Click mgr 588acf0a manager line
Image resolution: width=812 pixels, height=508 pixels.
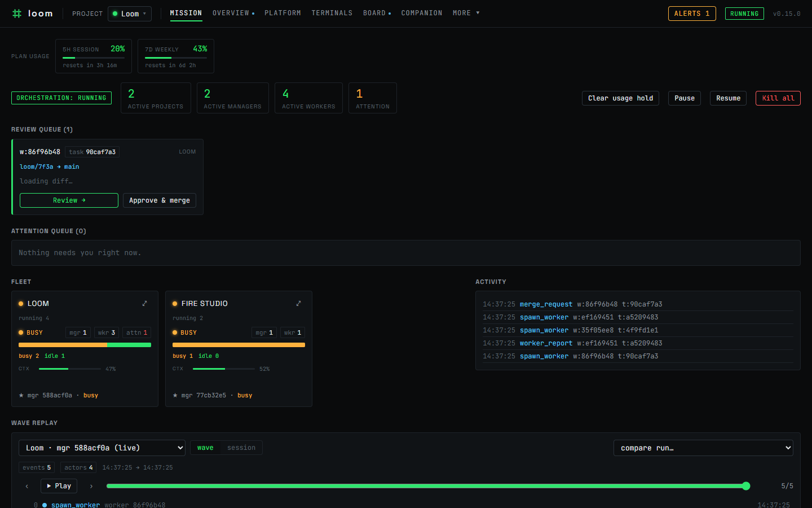(x=59, y=396)
